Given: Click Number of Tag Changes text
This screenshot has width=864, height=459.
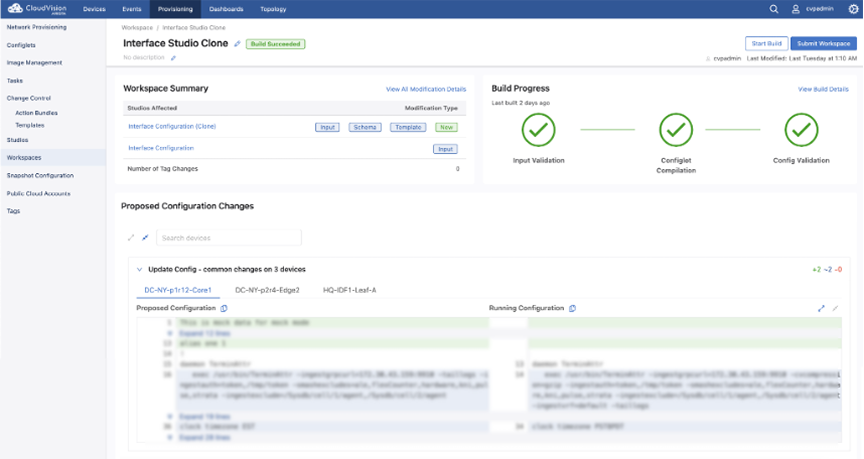Looking at the screenshot, I should point(163,169).
